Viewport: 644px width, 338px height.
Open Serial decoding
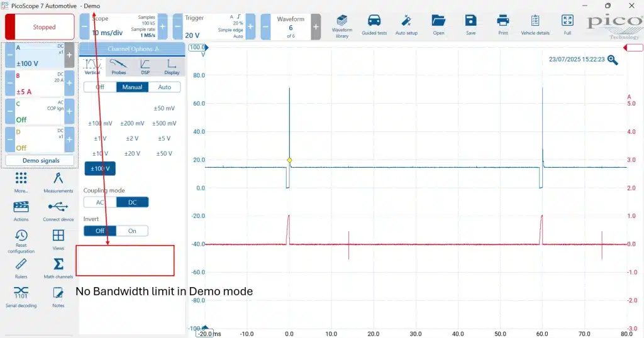(x=21, y=297)
